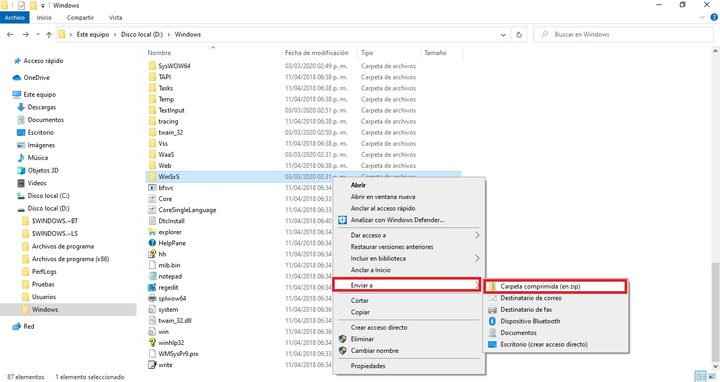Select Carpeta comprimida (en zip)

point(555,286)
